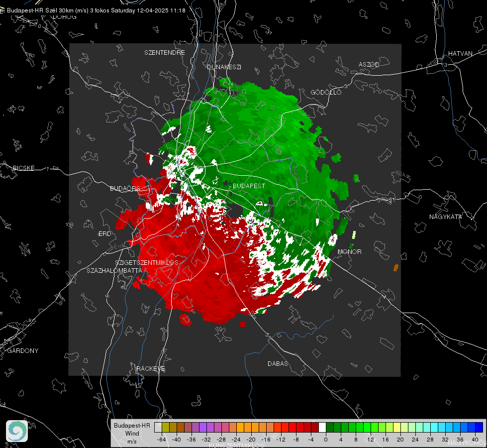Pick the dark blue swatch above the 40 label

click(479, 427)
